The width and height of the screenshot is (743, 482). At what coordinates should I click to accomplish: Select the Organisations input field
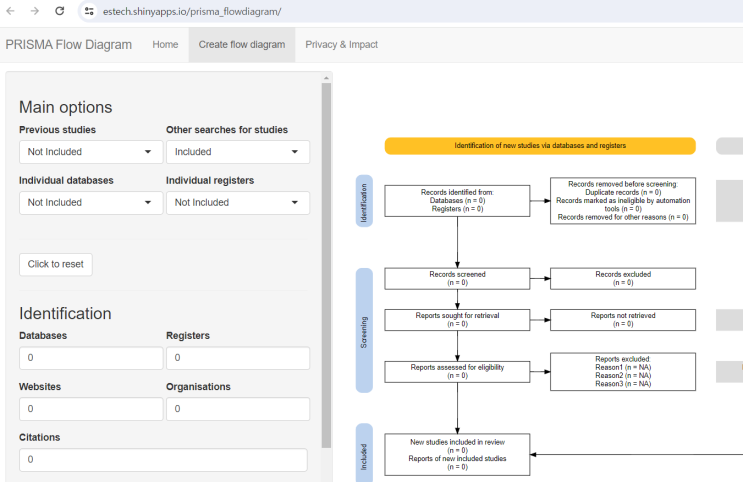(237, 409)
